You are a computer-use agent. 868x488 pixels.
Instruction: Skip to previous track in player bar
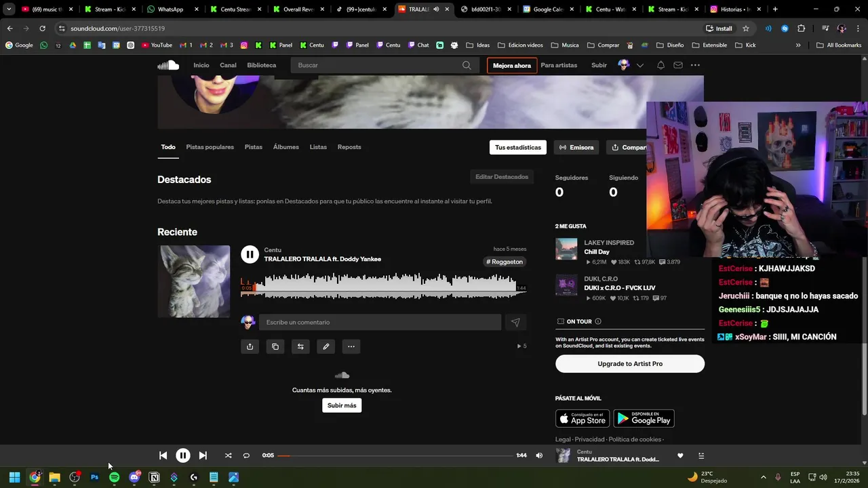point(163,455)
